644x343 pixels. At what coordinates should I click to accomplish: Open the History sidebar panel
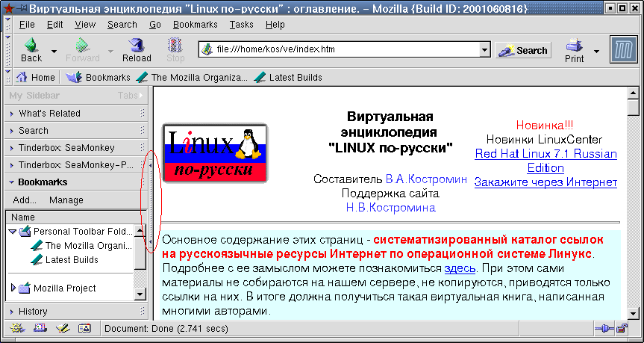(x=33, y=311)
